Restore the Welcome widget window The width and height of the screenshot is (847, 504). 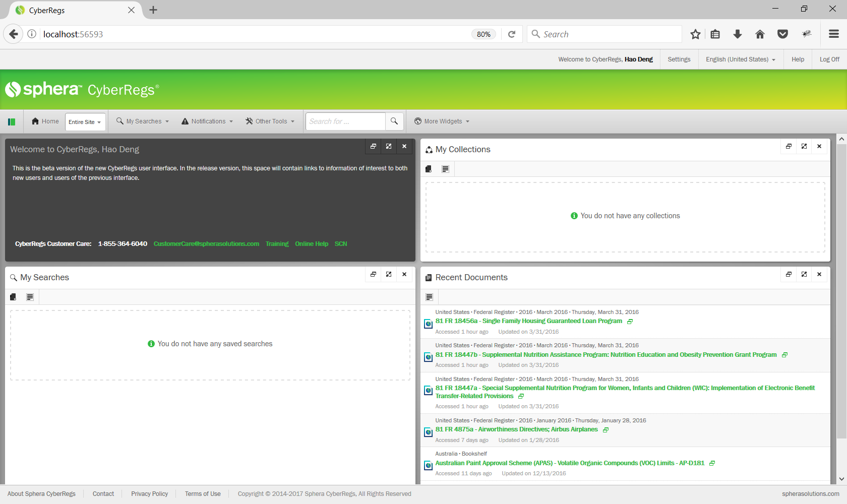pyautogui.click(x=373, y=146)
